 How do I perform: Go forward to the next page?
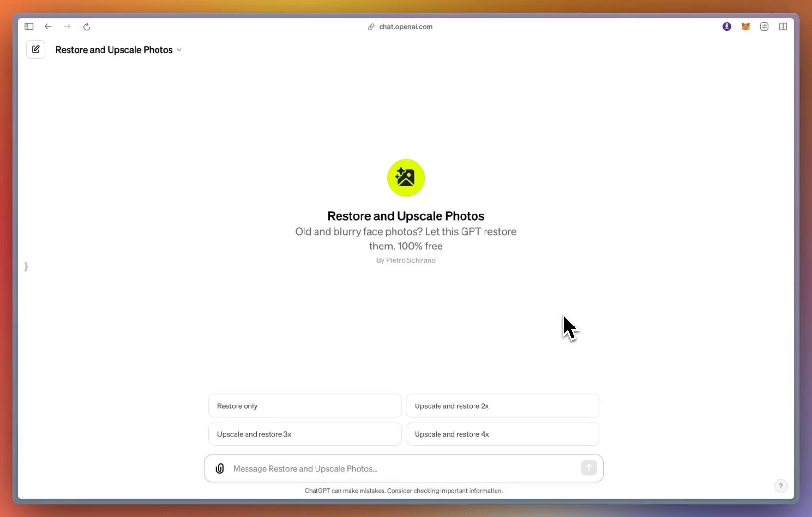click(x=67, y=27)
